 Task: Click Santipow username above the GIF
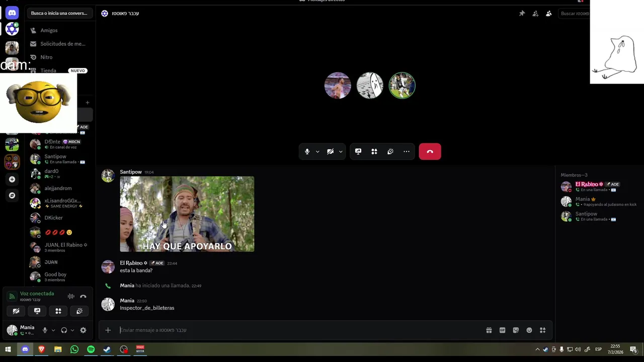131,172
